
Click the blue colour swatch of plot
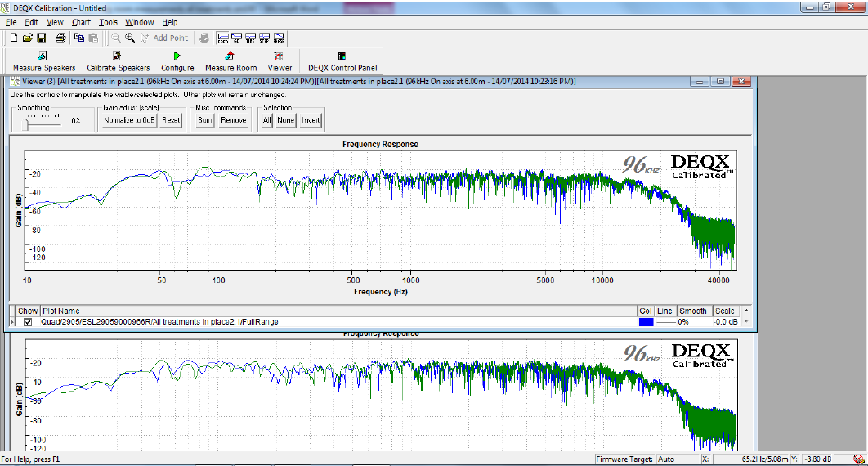(x=646, y=322)
